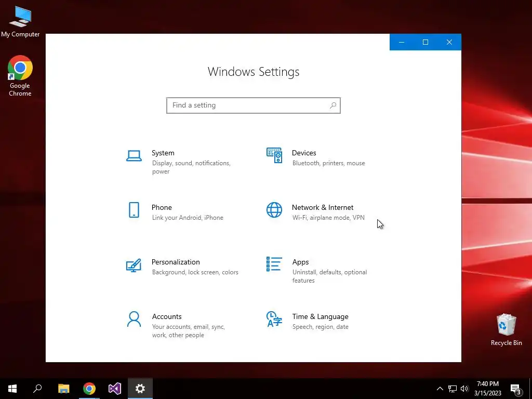The height and width of the screenshot is (399, 532).
Task: Maximize the Settings window
Action: click(x=425, y=42)
